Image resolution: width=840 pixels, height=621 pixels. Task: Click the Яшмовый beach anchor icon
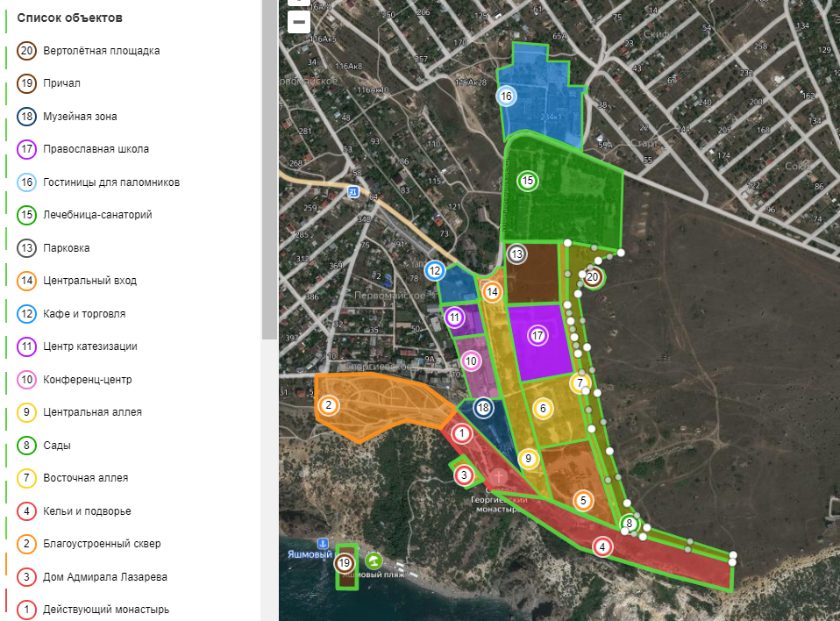pyautogui.click(x=322, y=545)
